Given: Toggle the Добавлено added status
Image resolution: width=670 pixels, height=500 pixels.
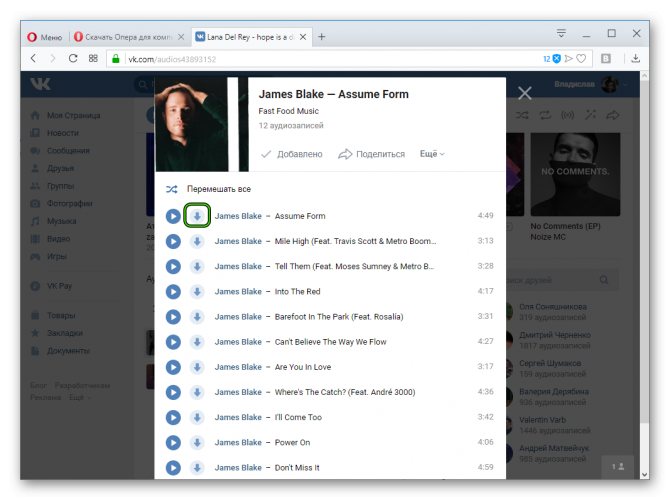Looking at the screenshot, I should 292,154.
